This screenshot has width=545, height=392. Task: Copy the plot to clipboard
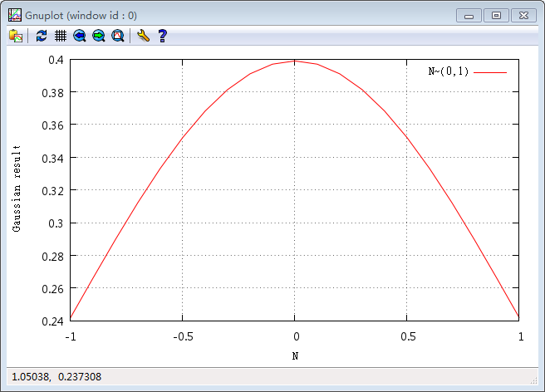[16, 36]
